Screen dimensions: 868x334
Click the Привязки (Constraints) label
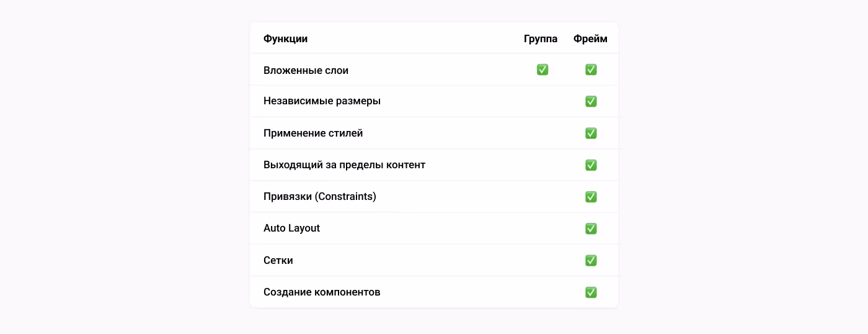320,196
